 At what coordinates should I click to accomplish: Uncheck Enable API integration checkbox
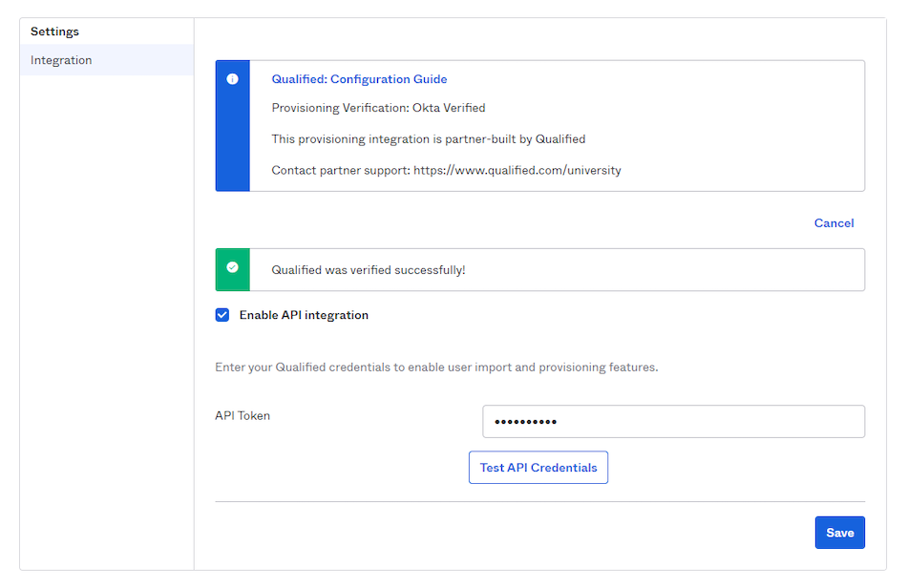(x=222, y=315)
